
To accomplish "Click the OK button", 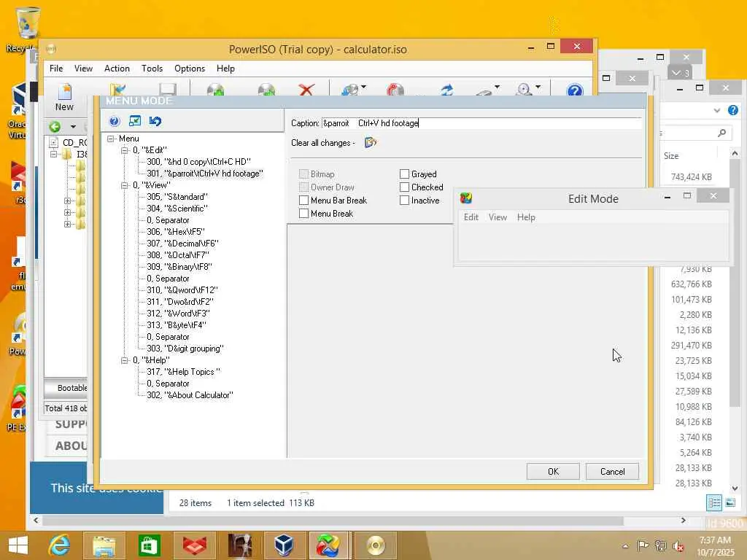I will [553, 472].
